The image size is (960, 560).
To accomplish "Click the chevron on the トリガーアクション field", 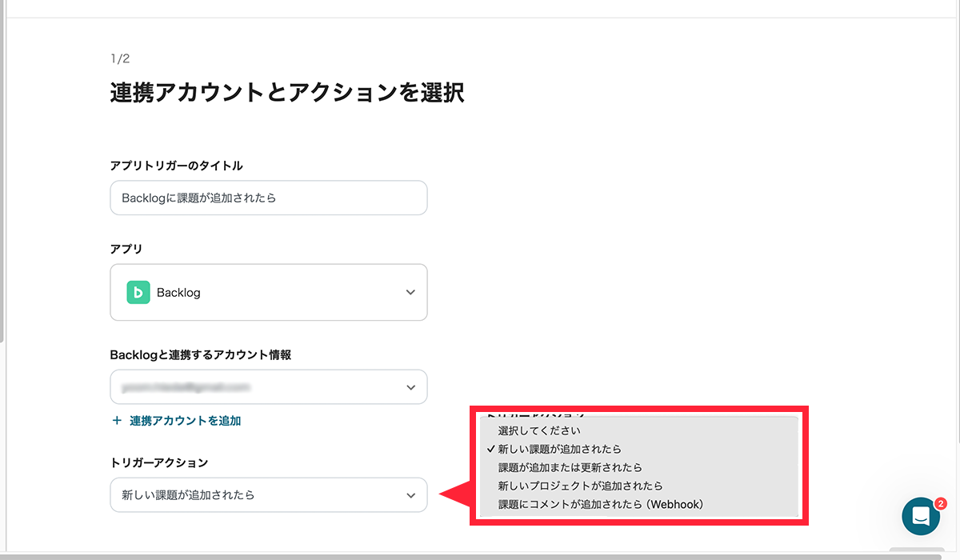I will [410, 495].
